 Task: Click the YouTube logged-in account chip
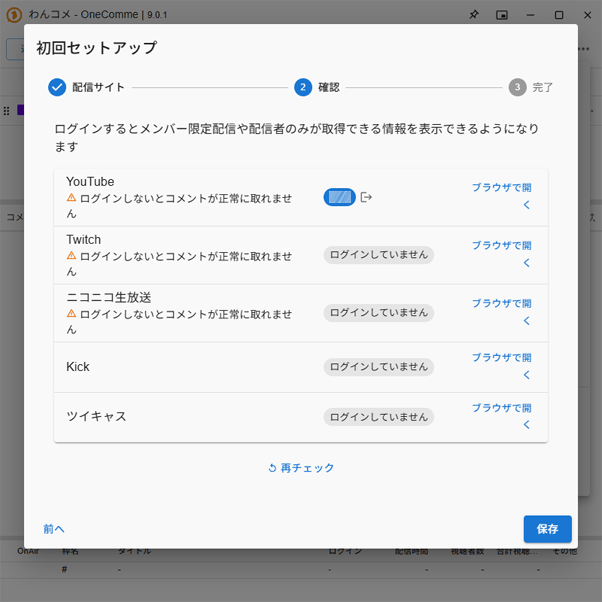[339, 197]
